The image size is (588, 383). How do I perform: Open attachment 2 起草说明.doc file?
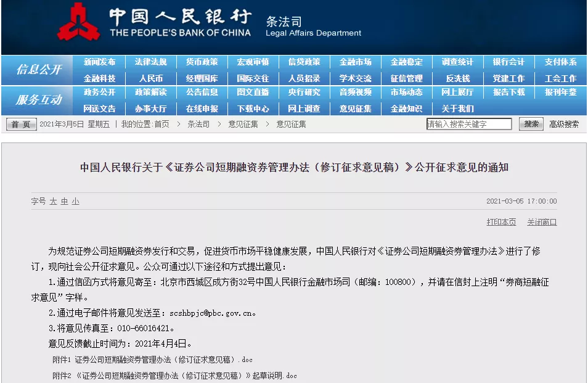(x=186, y=376)
